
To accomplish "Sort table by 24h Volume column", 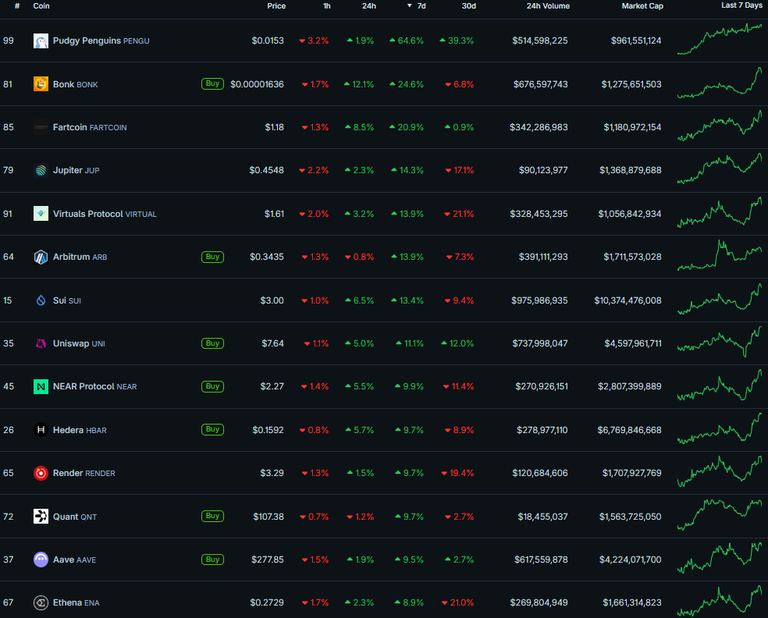I will coord(548,6).
